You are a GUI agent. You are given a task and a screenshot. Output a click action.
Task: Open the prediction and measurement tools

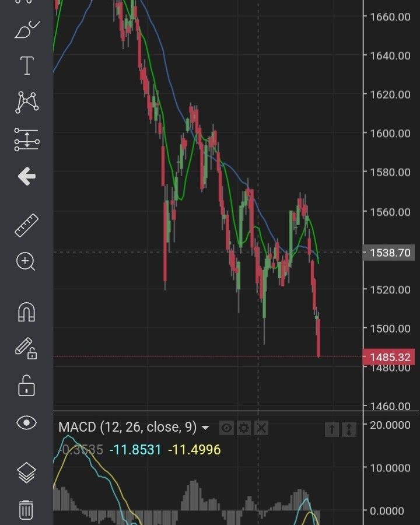pos(26,140)
